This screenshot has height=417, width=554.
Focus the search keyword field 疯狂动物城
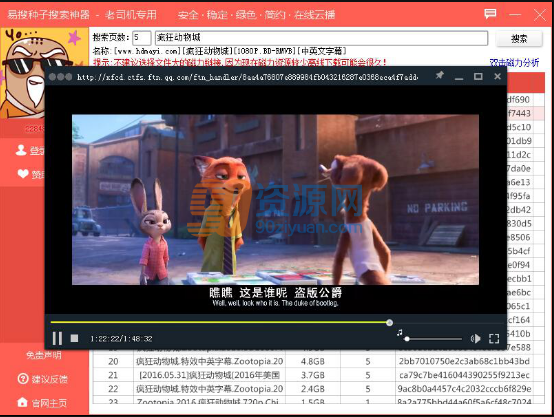(x=321, y=38)
